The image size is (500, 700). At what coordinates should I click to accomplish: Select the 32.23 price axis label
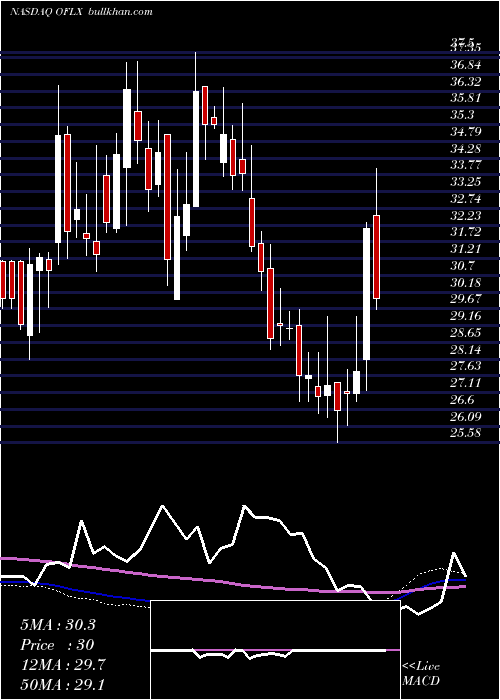coord(466,216)
